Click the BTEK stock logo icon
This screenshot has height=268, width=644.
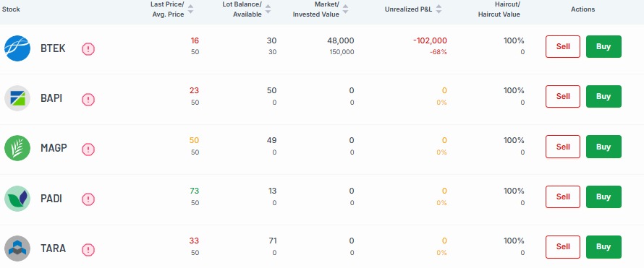click(17, 48)
